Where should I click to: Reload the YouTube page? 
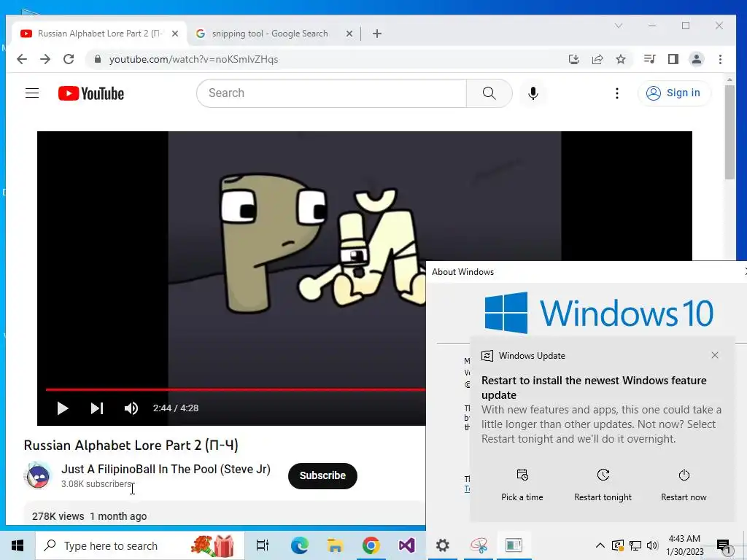(x=69, y=59)
